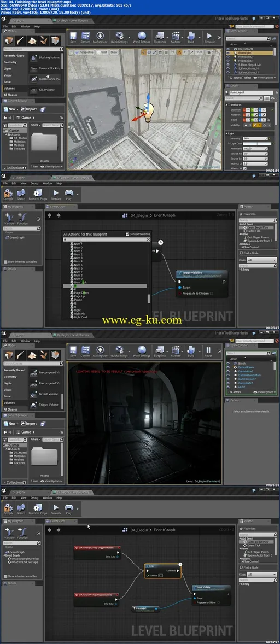Click the Compile icon in the 00:03:45 frame

click(8, 194)
